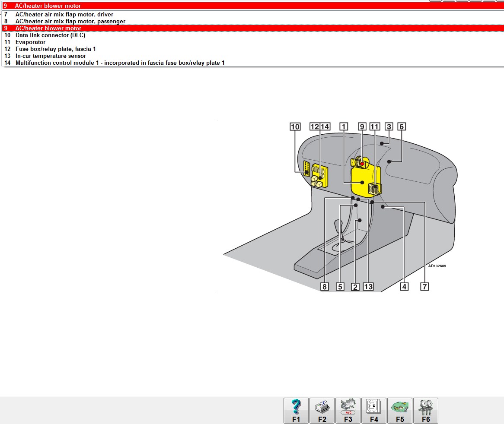Click the yellow evaporator grille in diagram
The height and width of the screenshot is (424, 504).
click(x=374, y=189)
